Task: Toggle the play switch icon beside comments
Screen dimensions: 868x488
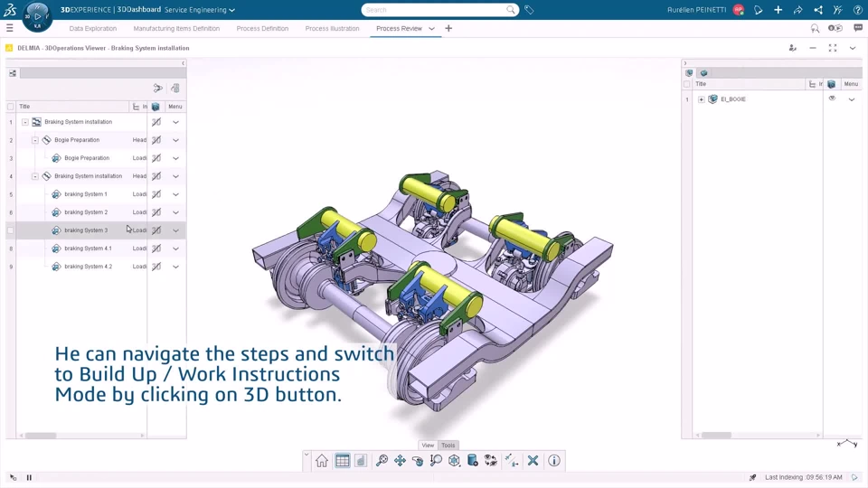Action: (835, 28)
